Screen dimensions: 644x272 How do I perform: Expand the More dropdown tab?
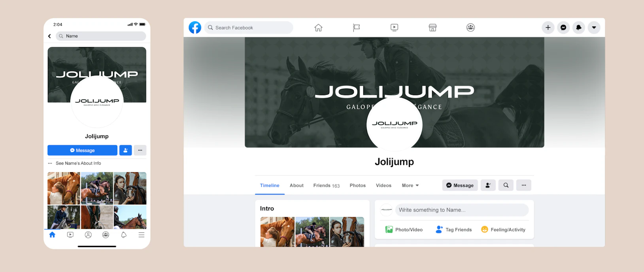coord(410,186)
